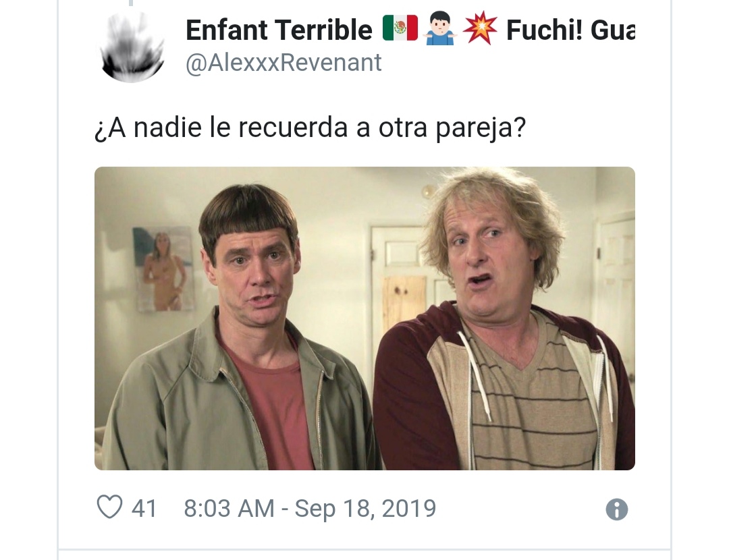Click the shrugging person emoji
Viewport: 729px width, 560px height.
pyautogui.click(x=440, y=29)
